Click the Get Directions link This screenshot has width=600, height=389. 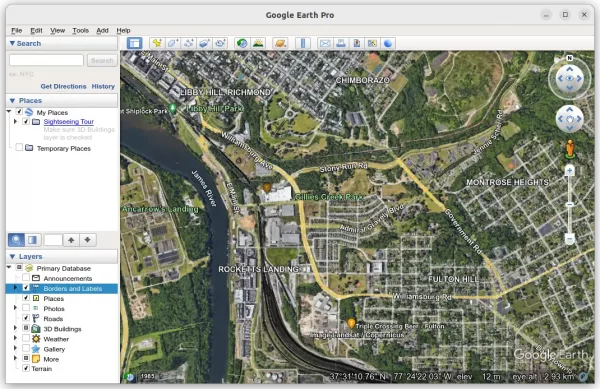pos(63,86)
